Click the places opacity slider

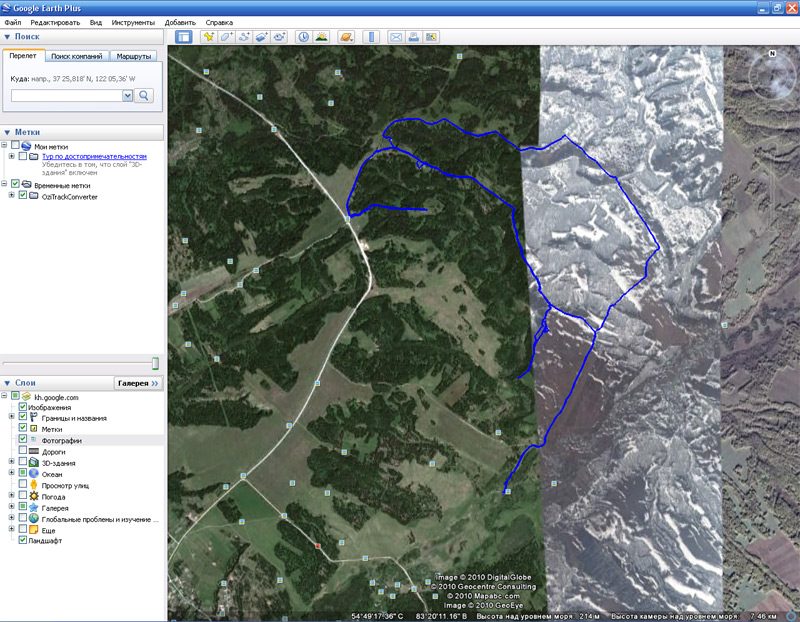pyautogui.click(x=155, y=363)
